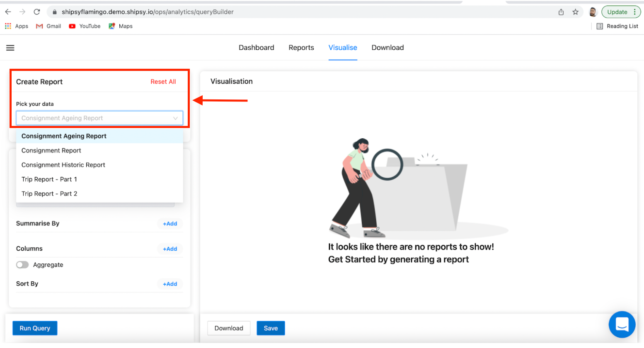This screenshot has width=644, height=348.
Task: Click the share page icon in address bar
Action: pos(561,12)
